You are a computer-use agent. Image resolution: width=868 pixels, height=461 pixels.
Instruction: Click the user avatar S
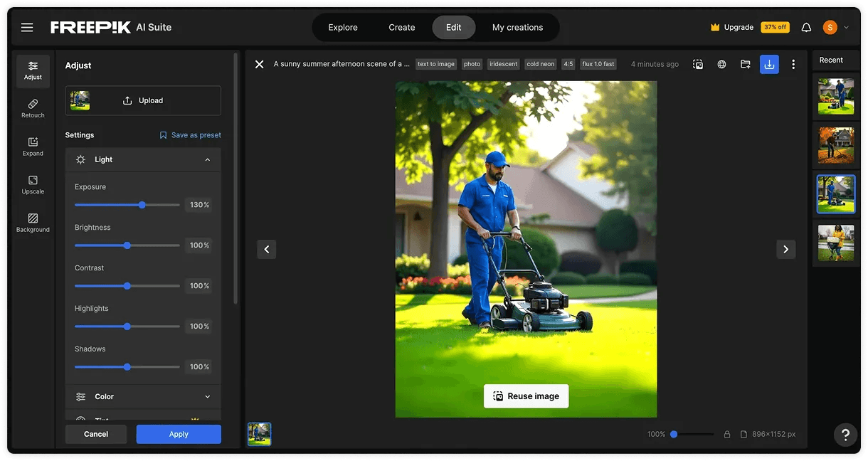[x=830, y=28]
